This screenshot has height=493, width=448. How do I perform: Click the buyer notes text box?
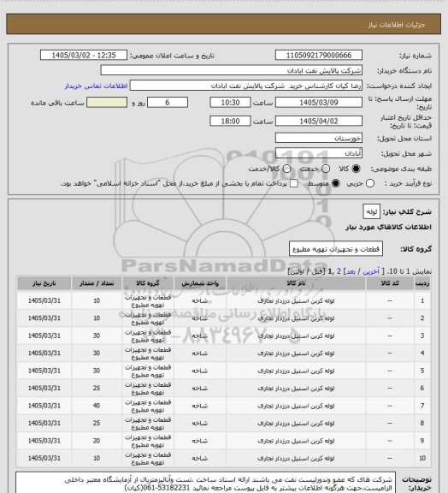point(206,483)
